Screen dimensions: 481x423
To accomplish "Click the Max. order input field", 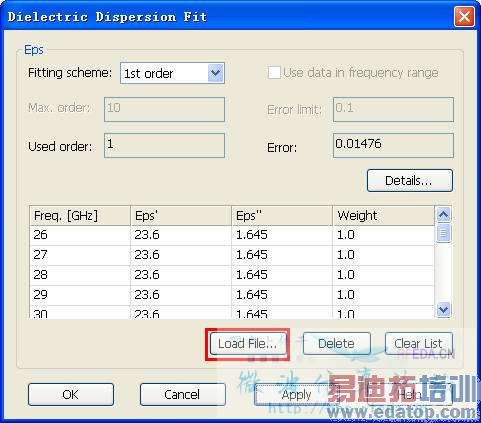I will pyautogui.click(x=164, y=109).
